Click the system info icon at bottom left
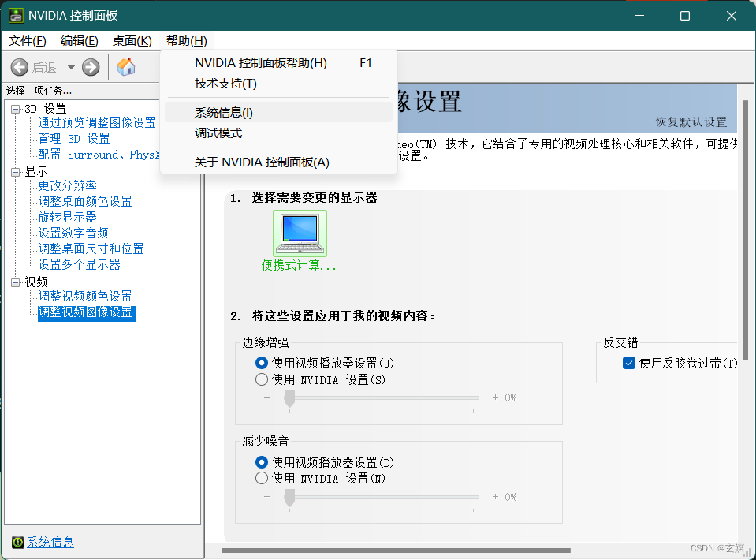This screenshot has width=756, height=560. [18, 542]
